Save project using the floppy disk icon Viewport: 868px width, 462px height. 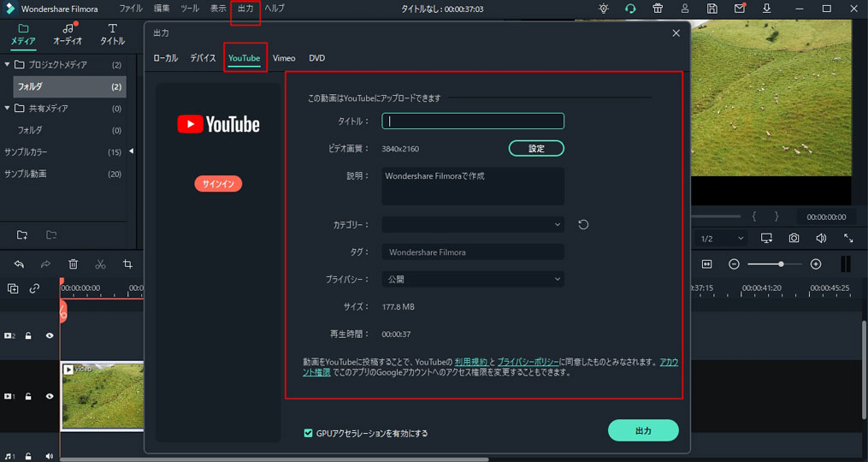pos(712,9)
